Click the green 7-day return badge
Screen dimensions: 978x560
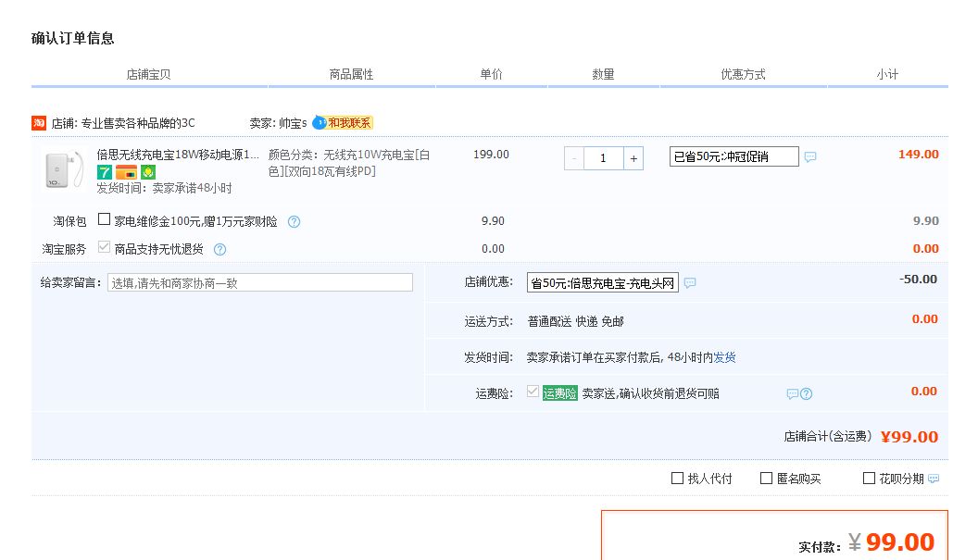click(x=104, y=172)
